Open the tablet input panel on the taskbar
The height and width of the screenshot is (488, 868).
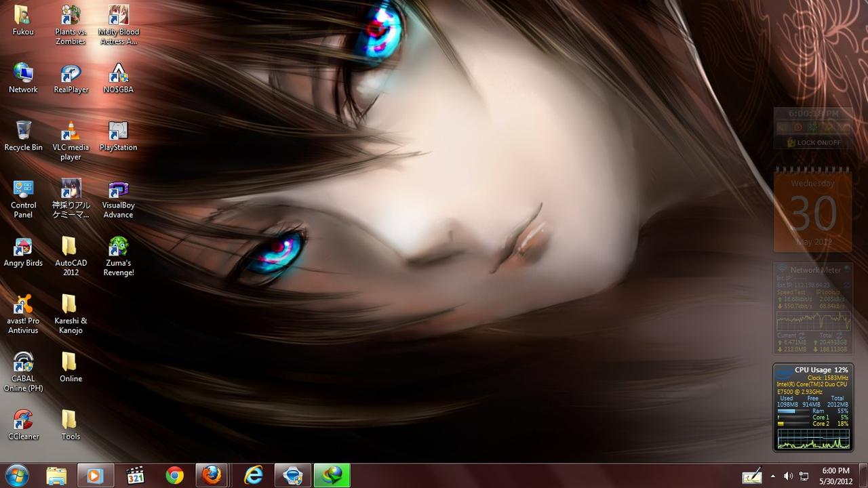point(751,476)
